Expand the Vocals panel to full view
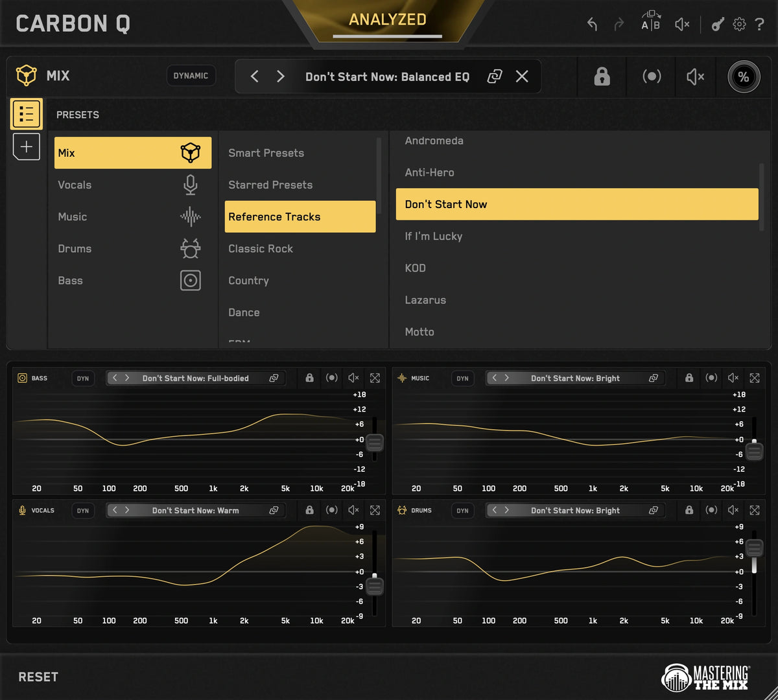 click(375, 510)
